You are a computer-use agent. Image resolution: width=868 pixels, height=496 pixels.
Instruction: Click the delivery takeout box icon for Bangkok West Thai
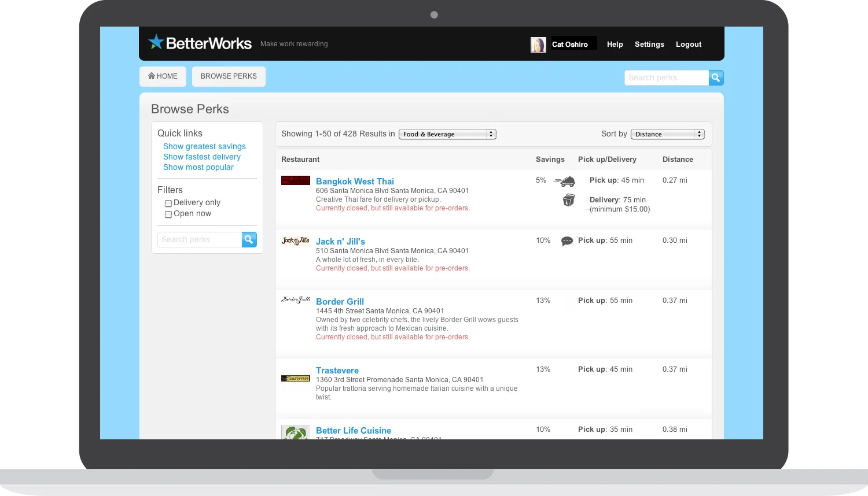coord(569,200)
